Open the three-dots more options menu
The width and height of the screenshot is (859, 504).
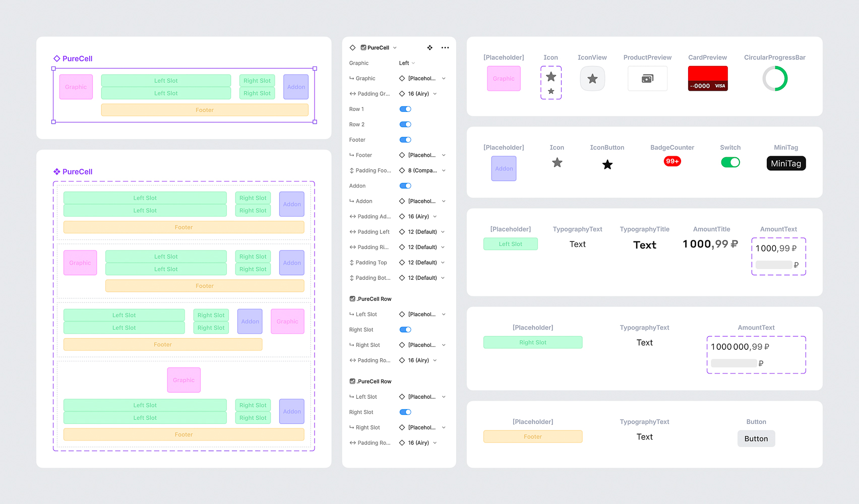pos(445,48)
